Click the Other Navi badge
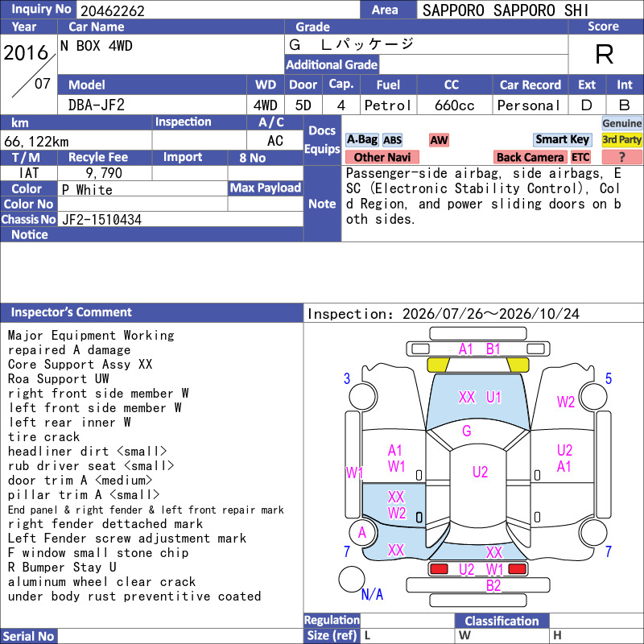The height and width of the screenshot is (644, 644). coord(382,157)
